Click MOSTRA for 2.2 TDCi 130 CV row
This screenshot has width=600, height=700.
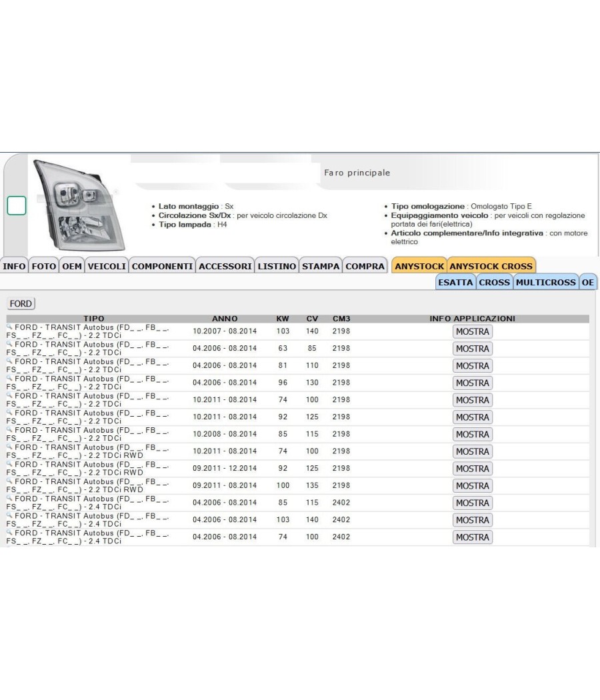[x=472, y=383]
